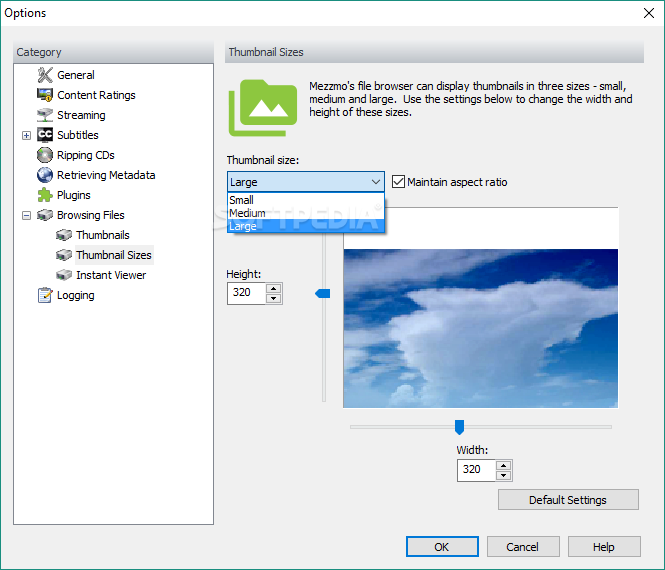The width and height of the screenshot is (665, 570).
Task: Select the Subtitles category
Action: point(78,135)
